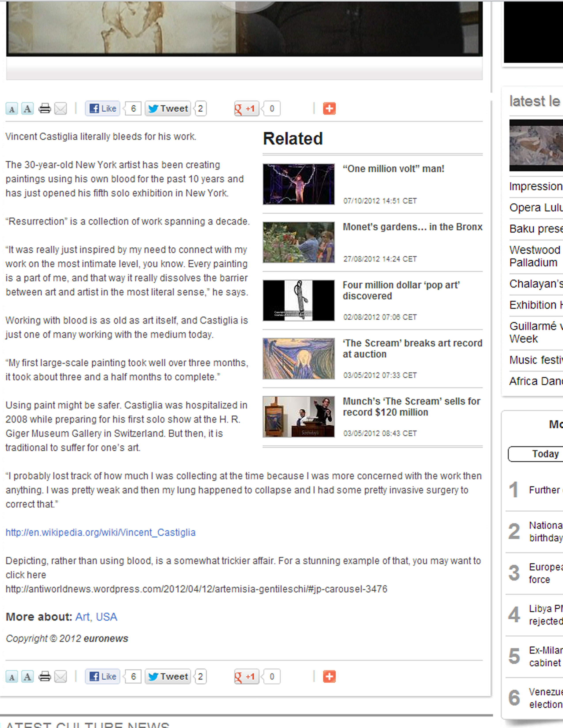Click the print icon above the article
The width and height of the screenshot is (563, 728).
(45, 109)
